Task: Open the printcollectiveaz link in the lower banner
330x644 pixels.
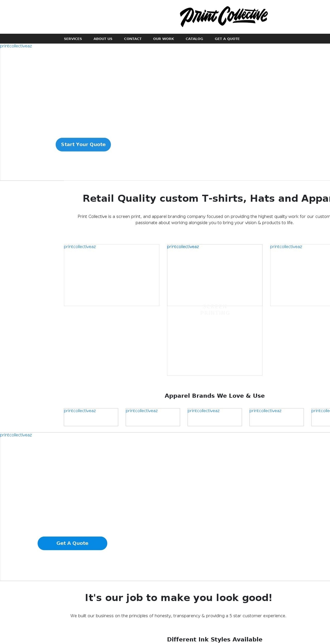Action: [x=16, y=435]
